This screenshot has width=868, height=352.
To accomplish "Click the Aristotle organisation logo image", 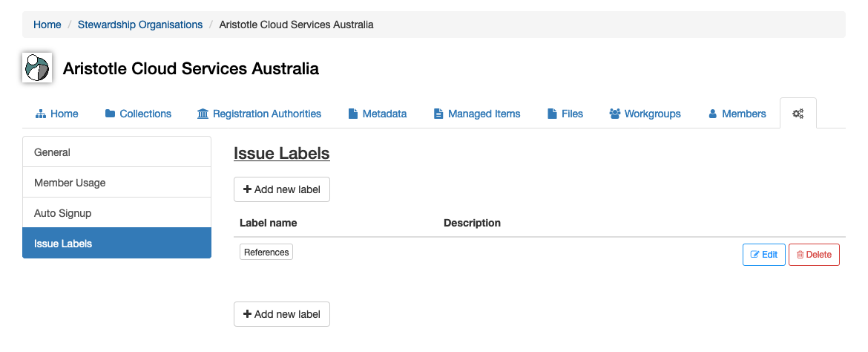I will [37, 68].
